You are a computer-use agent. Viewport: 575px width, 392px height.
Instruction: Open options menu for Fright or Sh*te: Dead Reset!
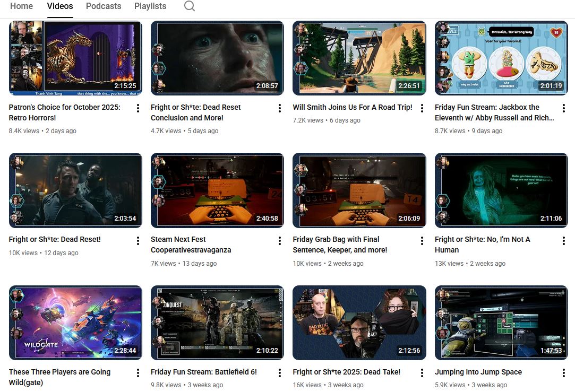pyautogui.click(x=138, y=241)
